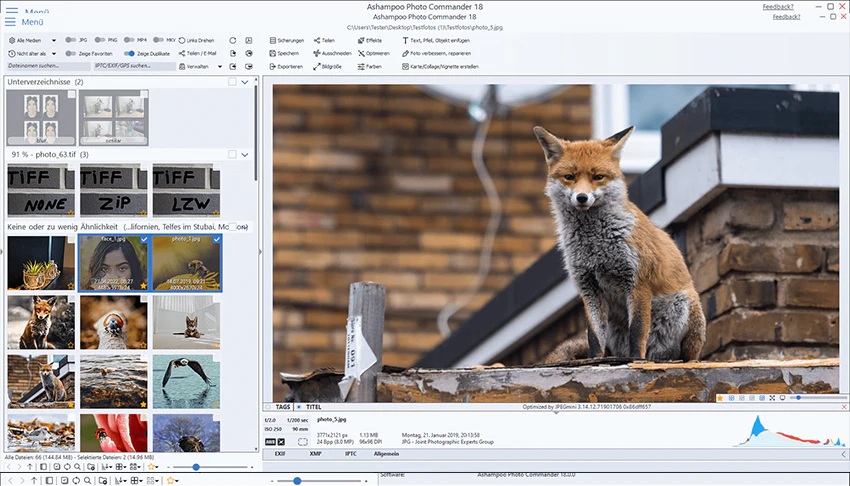Open the Menü button

pyautogui.click(x=24, y=22)
